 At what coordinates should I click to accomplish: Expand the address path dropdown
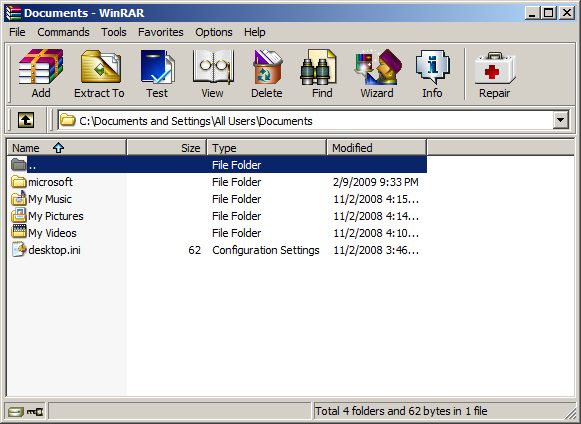pos(561,120)
